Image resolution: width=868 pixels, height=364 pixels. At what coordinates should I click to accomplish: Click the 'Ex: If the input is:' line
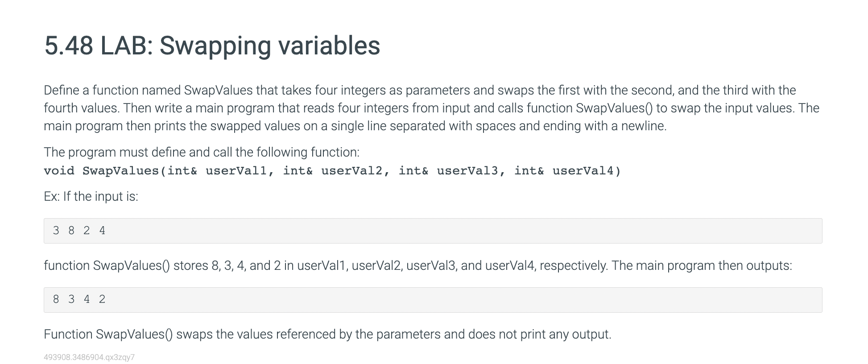91,197
